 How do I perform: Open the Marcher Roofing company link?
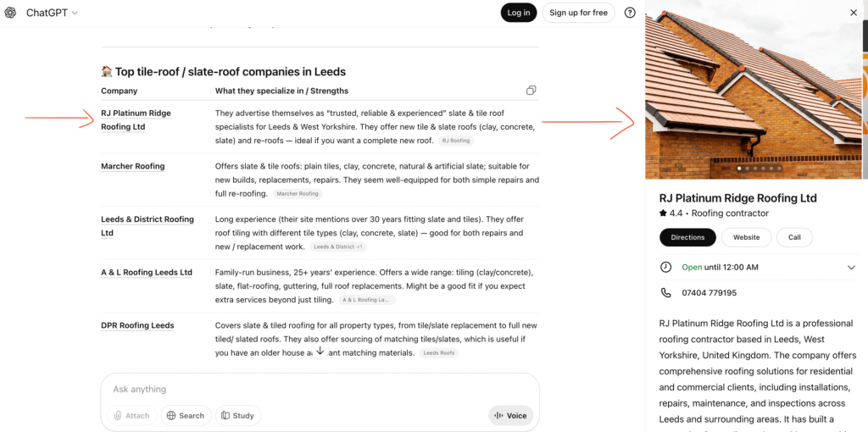tap(133, 166)
